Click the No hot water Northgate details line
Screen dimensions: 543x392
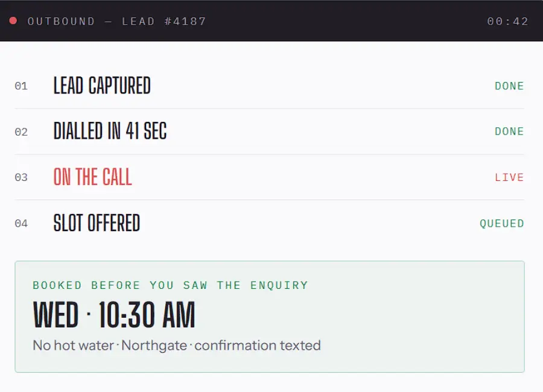(177, 345)
